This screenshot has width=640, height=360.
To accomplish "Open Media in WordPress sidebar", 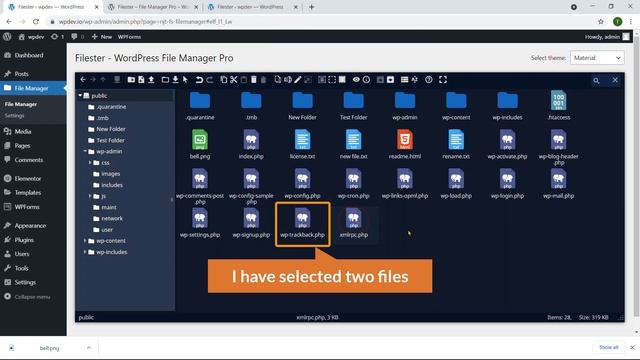I will pos(23,131).
